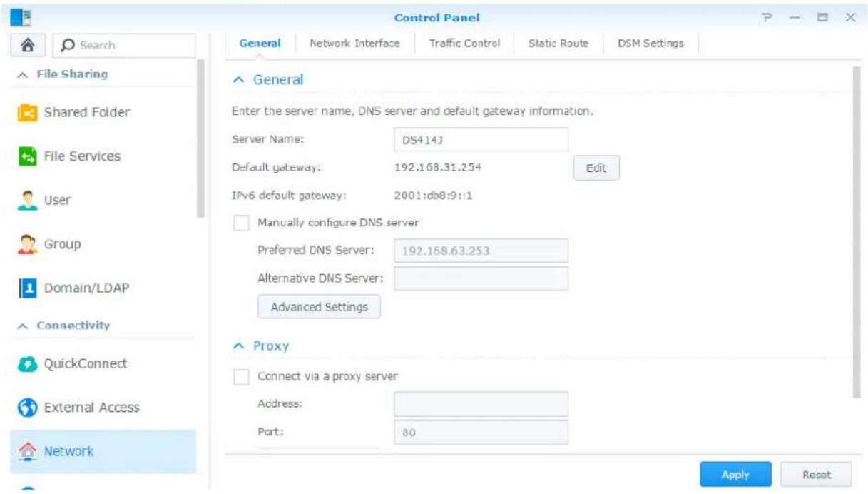
Task: Enable Manually configure DNS server checkbox
Action: 241,222
